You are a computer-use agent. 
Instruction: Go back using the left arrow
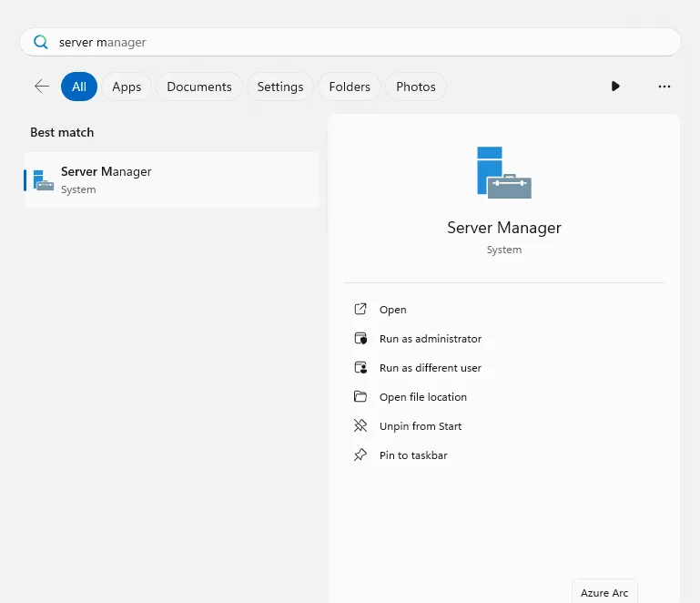tap(42, 87)
